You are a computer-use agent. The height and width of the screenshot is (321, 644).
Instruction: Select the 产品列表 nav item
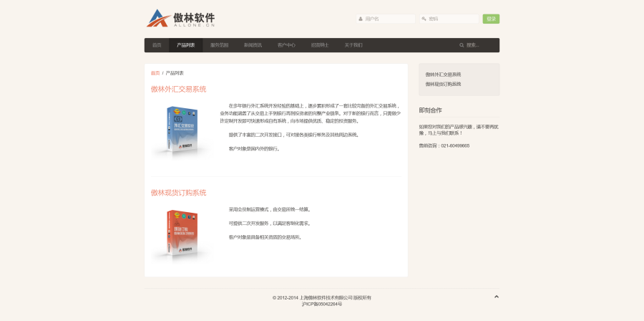pyautogui.click(x=185, y=45)
